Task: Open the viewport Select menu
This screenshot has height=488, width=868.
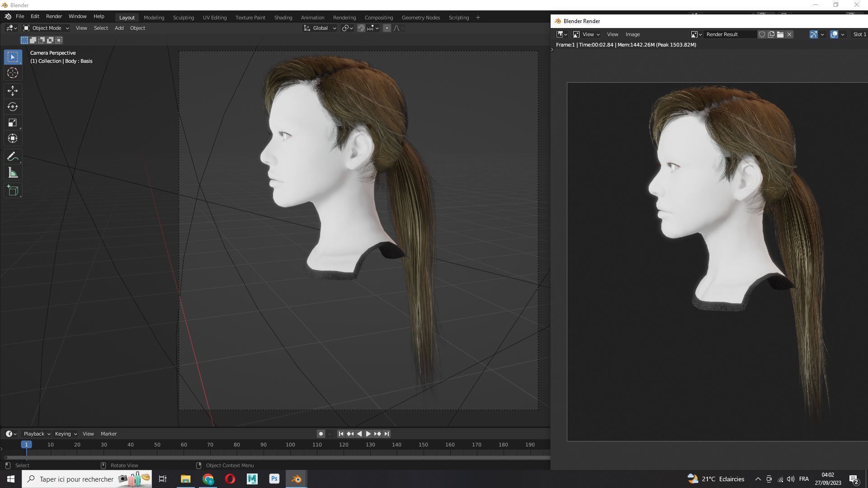Action: coord(101,28)
